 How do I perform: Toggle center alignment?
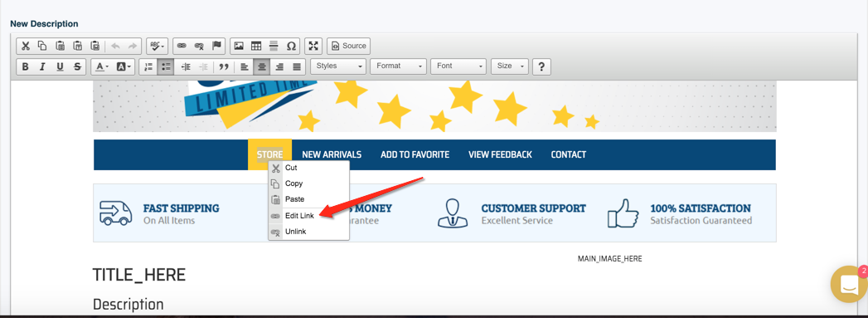point(263,66)
